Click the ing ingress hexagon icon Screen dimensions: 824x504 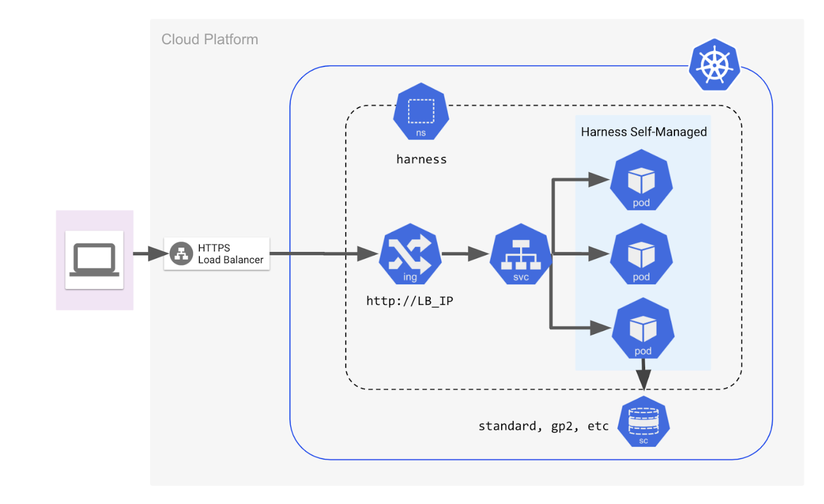(410, 254)
